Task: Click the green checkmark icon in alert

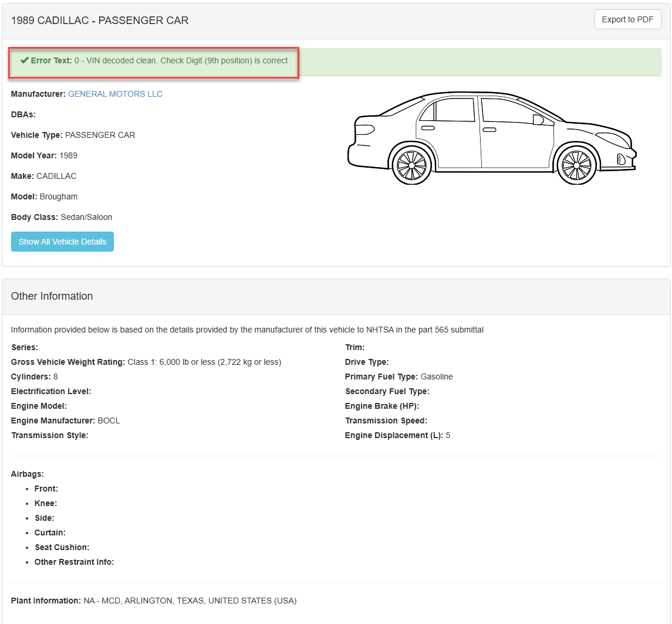Action: [25, 60]
